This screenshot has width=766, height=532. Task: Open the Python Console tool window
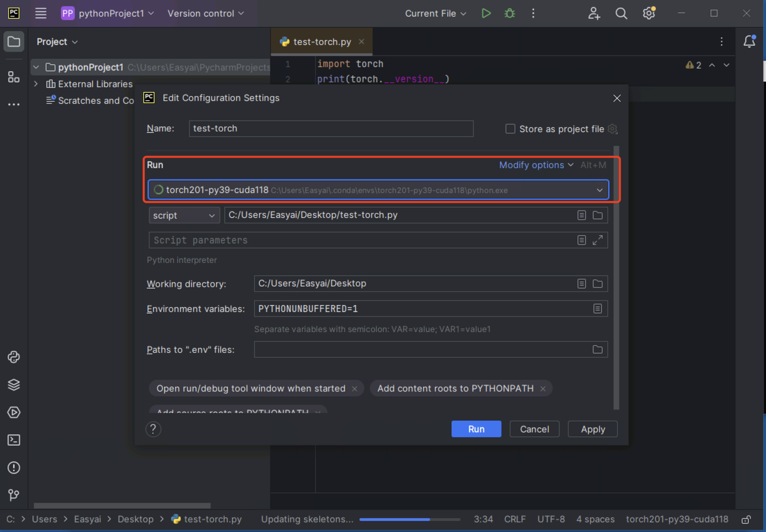point(14,357)
